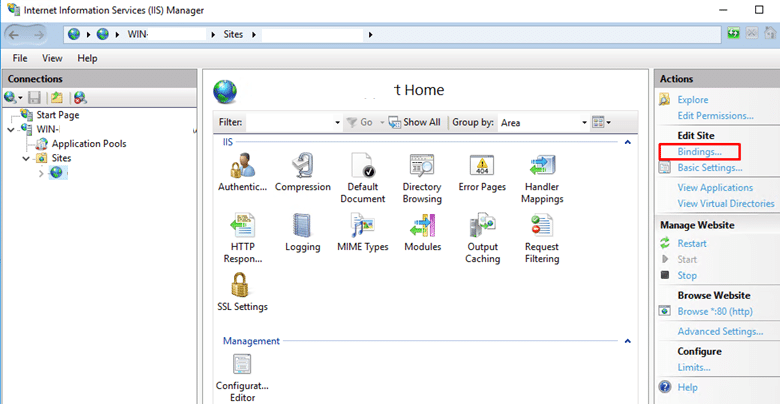Click the Explore action link
This screenshot has width=780, height=404.
coord(692,100)
